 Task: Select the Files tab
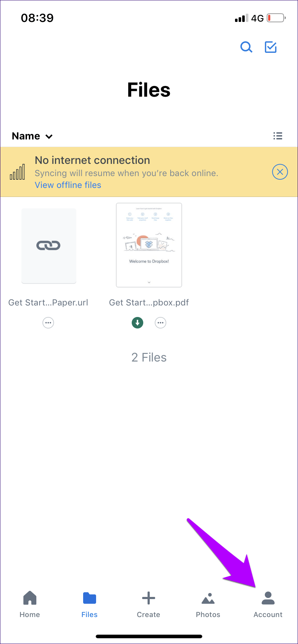pyautogui.click(x=90, y=604)
